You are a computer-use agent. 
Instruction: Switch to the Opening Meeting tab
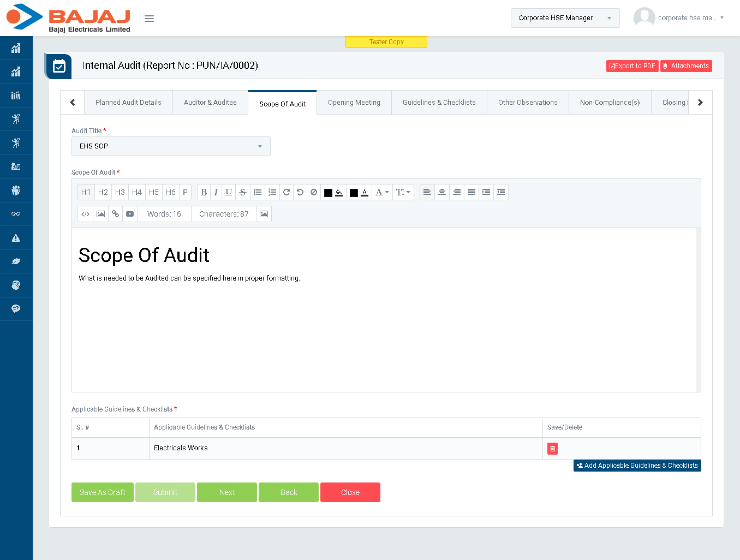(354, 103)
